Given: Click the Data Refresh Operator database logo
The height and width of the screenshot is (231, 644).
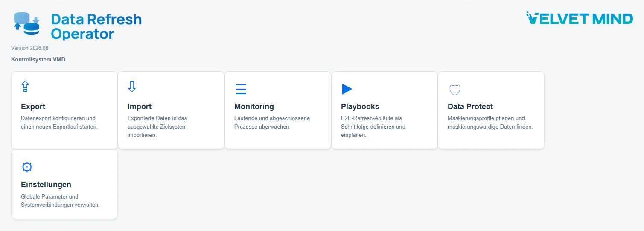Looking at the screenshot, I should [x=26, y=23].
